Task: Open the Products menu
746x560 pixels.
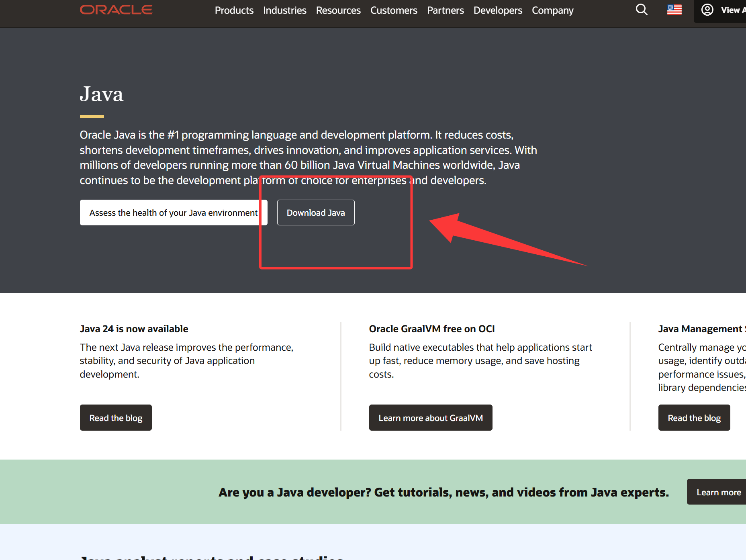Action: 234,10
